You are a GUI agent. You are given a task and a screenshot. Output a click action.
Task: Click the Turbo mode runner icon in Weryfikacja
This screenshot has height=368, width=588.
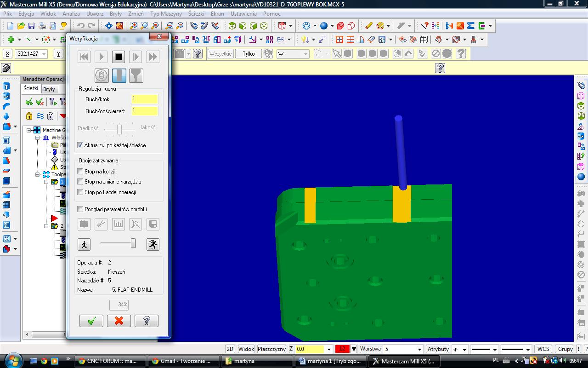click(x=153, y=244)
